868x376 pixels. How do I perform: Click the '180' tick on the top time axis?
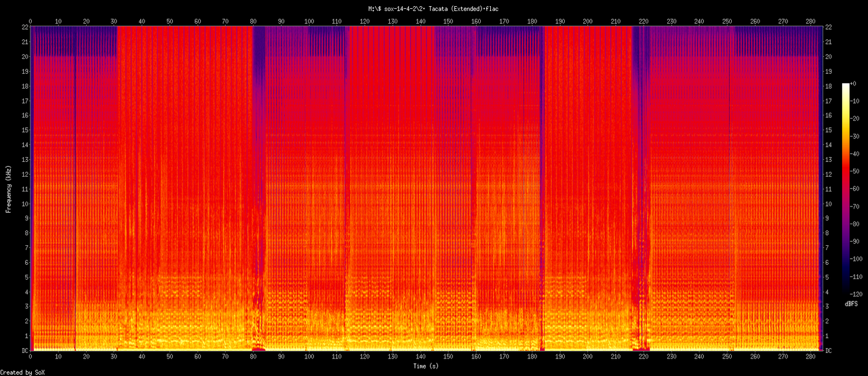coord(532,21)
